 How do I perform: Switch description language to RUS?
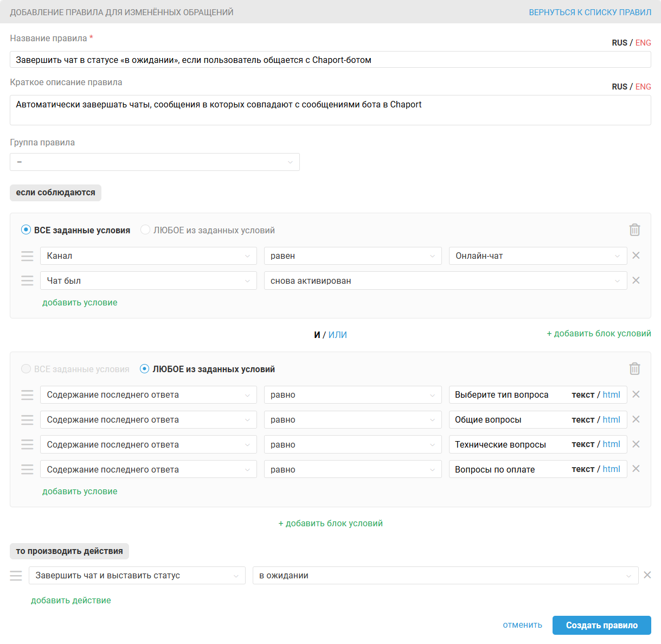pyautogui.click(x=620, y=87)
